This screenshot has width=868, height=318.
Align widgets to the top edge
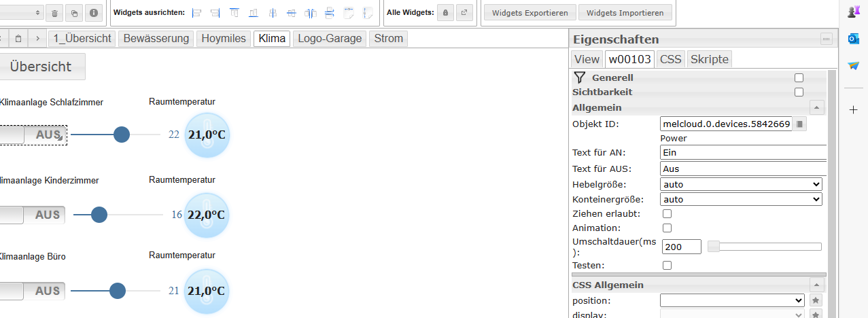tap(235, 13)
